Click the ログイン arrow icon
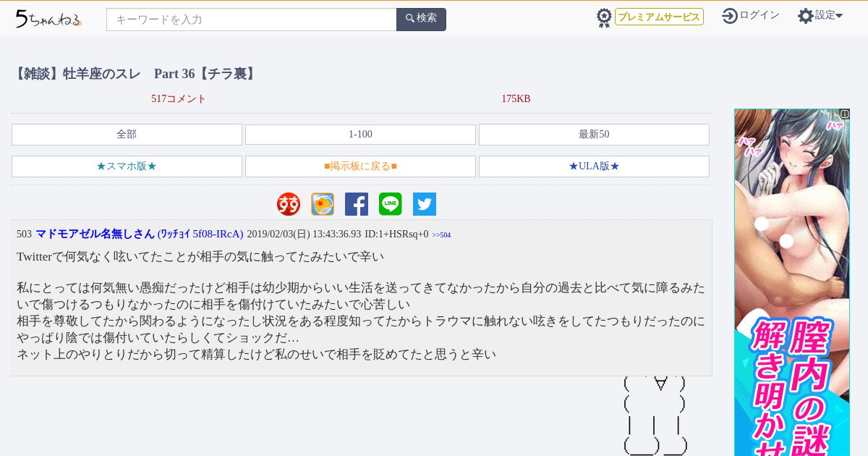Screen dimensions: 868x456 pyautogui.click(x=730, y=16)
